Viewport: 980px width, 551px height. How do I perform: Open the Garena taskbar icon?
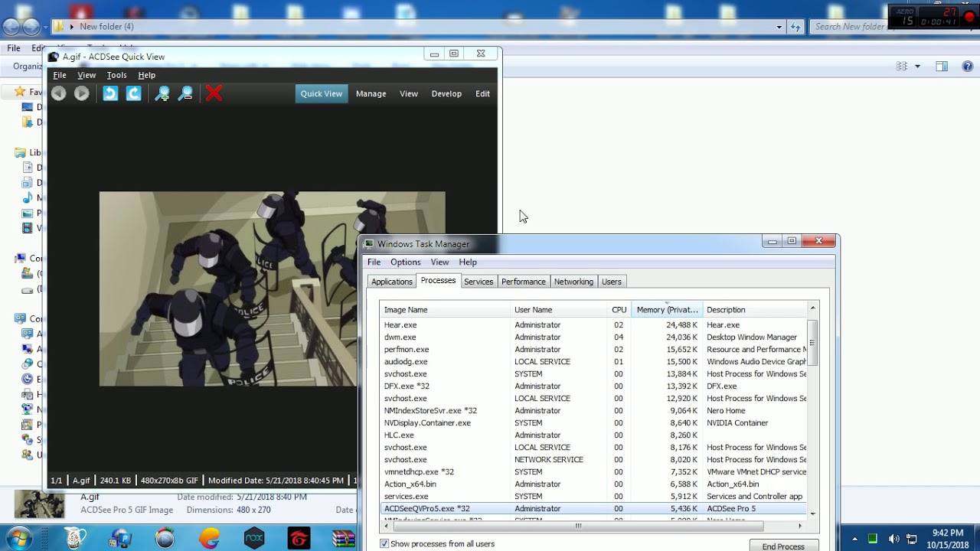pos(299,539)
